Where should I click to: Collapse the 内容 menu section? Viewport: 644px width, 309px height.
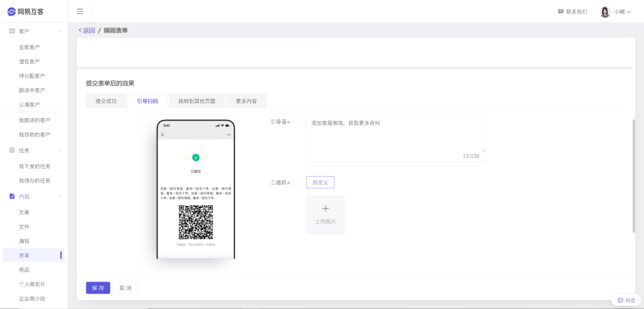point(59,196)
